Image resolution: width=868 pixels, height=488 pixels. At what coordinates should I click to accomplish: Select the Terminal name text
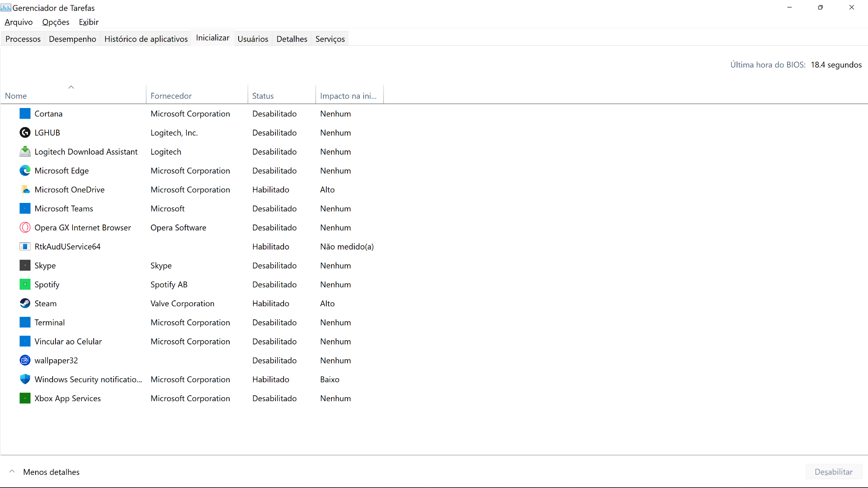point(50,322)
